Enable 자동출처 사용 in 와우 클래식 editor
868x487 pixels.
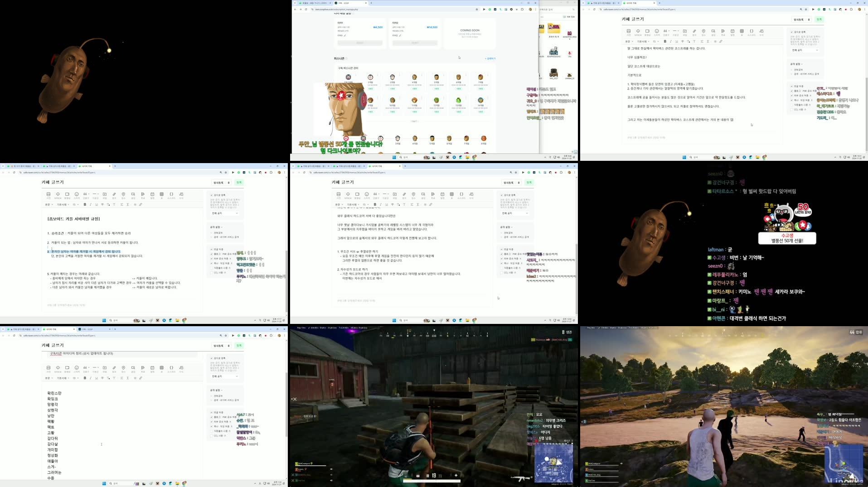point(502,268)
